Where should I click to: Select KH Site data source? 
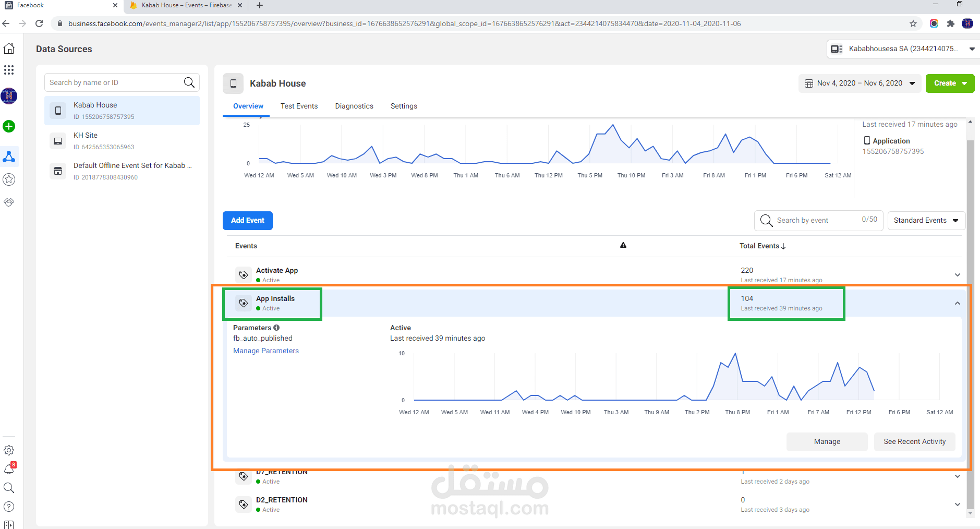coord(122,141)
